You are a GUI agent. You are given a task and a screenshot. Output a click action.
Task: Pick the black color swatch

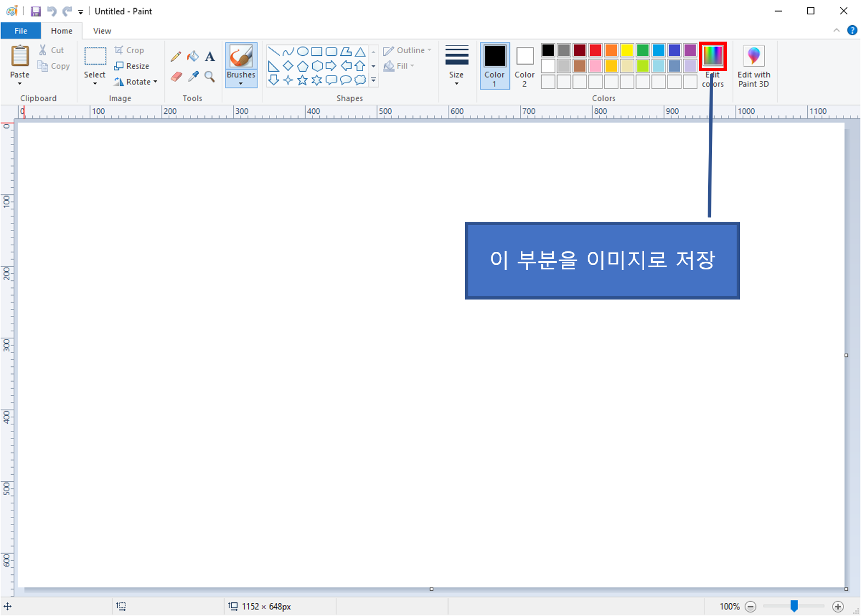pos(548,50)
